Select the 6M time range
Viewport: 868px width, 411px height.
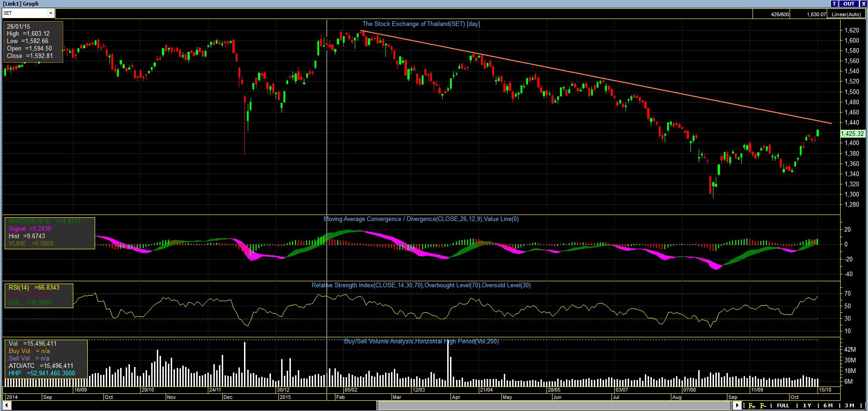point(828,405)
